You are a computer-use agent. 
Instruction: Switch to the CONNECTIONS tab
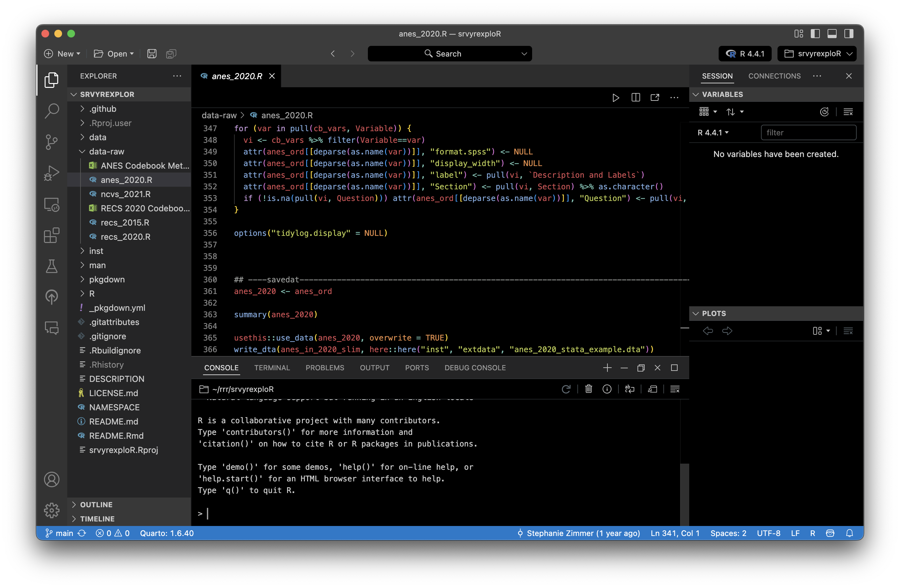click(x=774, y=76)
